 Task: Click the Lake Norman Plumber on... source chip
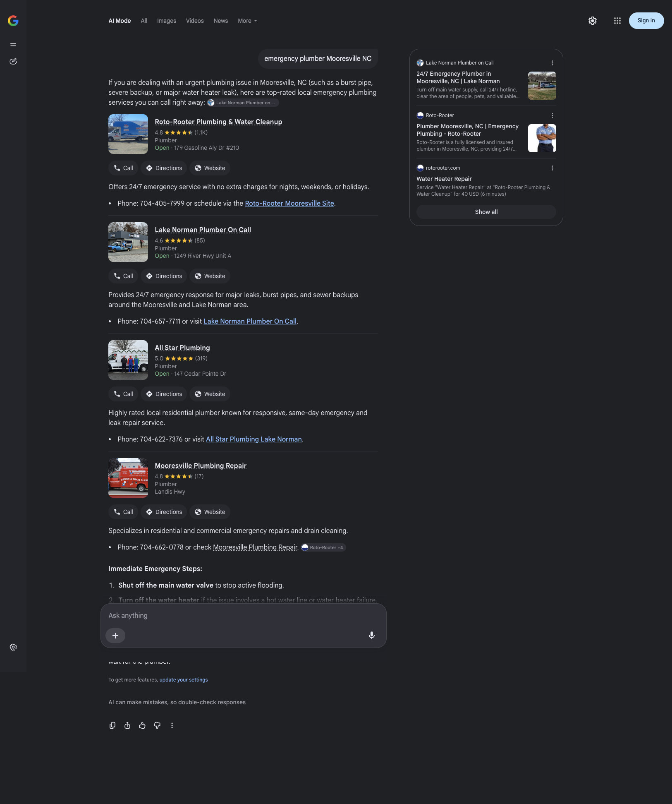tap(243, 103)
